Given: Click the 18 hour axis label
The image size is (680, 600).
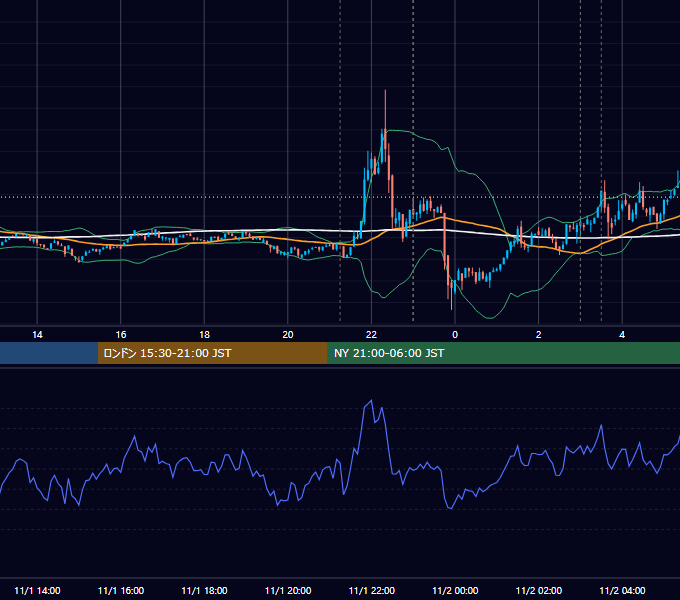Looking at the screenshot, I should (204, 335).
